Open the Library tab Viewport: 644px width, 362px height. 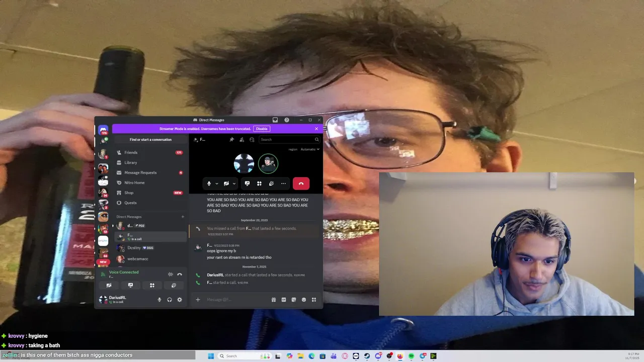coord(150,162)
